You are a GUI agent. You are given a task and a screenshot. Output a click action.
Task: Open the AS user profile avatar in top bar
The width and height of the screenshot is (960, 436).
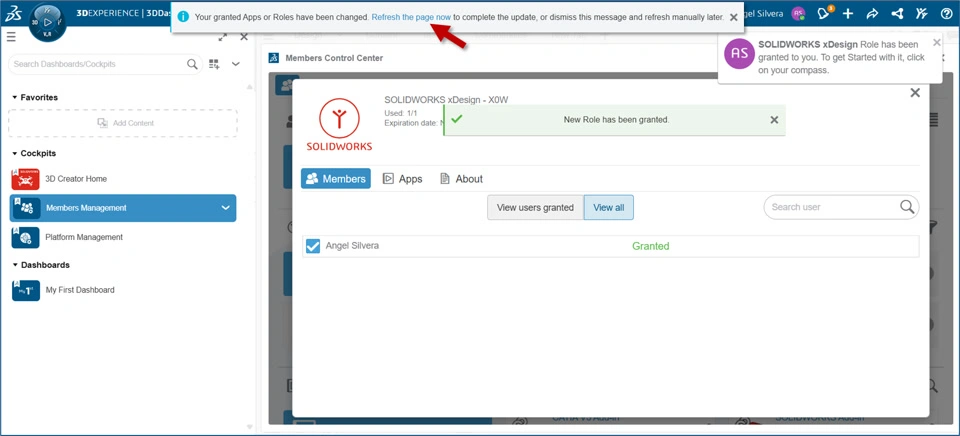[798, 13]
